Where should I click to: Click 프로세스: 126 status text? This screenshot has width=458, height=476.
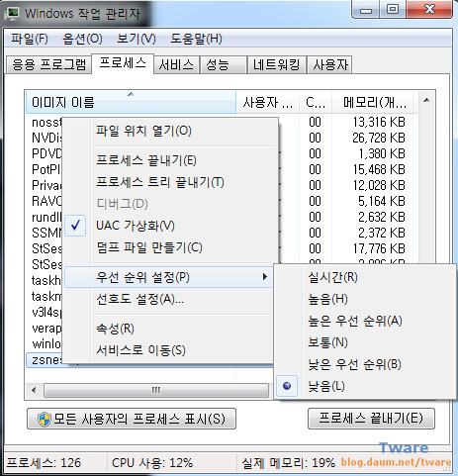44,463
